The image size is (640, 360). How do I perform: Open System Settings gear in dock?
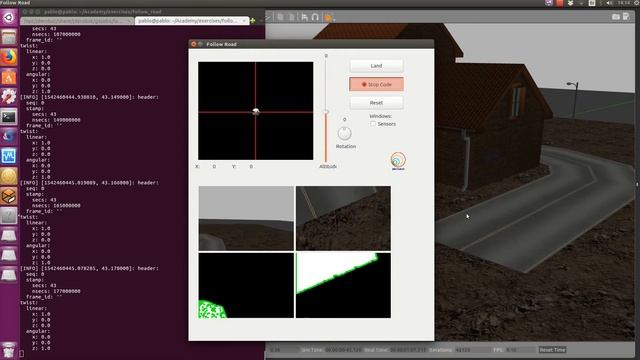9,97
